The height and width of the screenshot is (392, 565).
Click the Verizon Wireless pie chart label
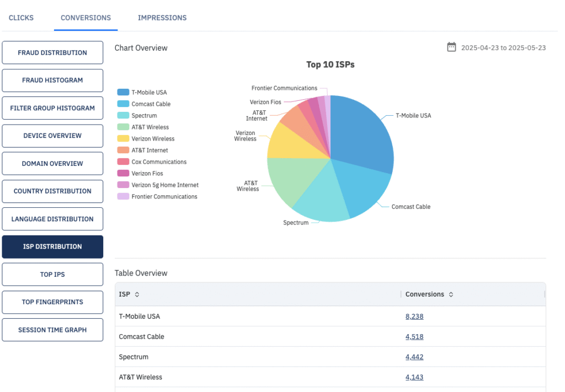(246, 136)
